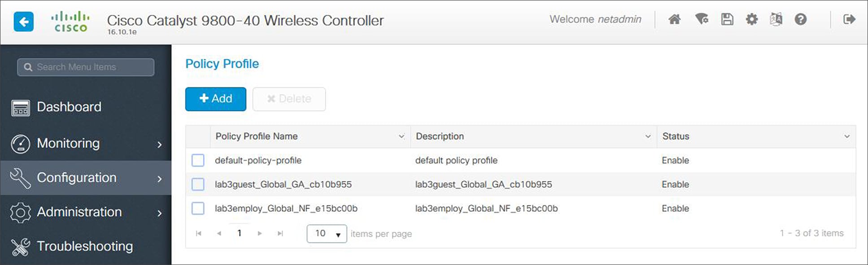Open items per page dropdown
This screenshot has height=265, width=868.
[x=327, y=234]
